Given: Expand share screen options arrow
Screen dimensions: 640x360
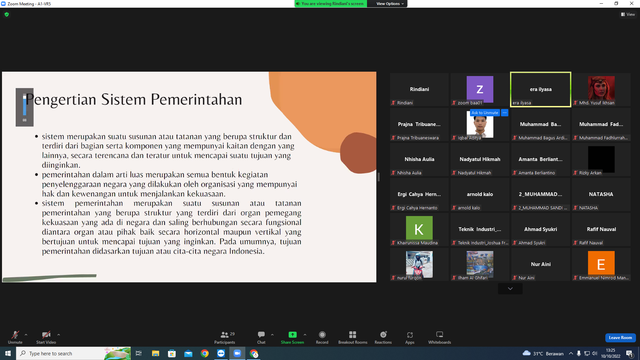Looking at the screenshot, I should pos(305,335).
